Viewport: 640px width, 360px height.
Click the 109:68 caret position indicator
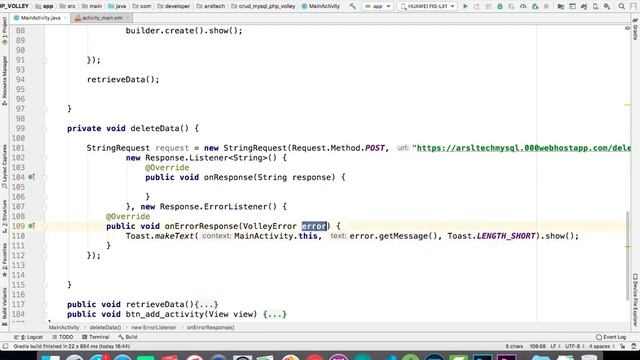(x=538, y=346)
